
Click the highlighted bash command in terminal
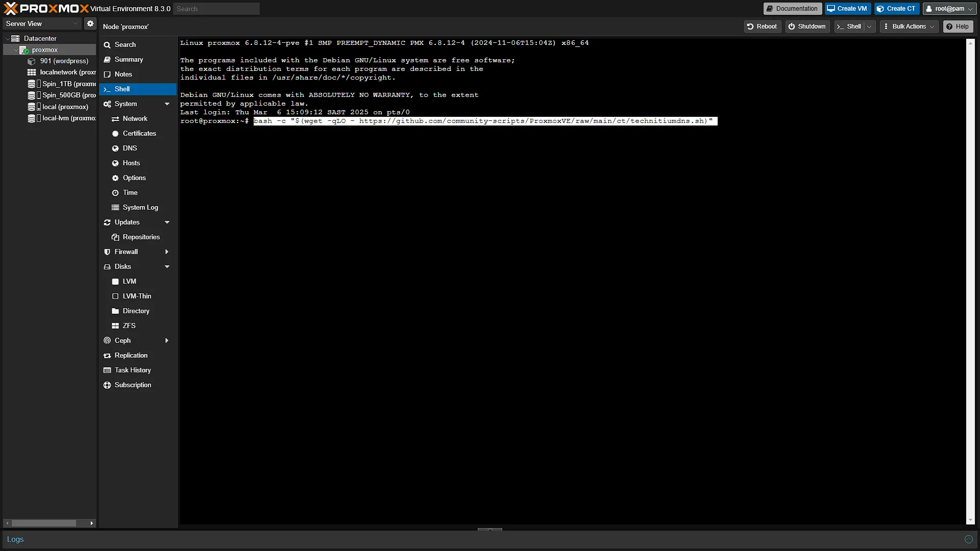485,121
